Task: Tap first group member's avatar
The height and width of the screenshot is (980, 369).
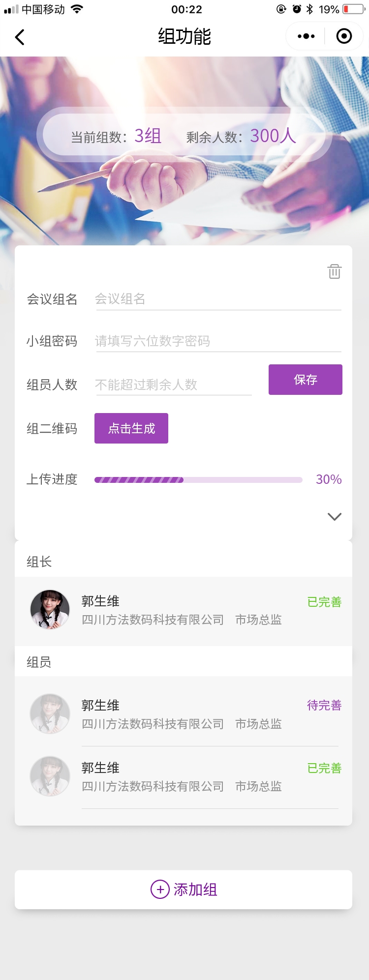Action: coord(50,714)
